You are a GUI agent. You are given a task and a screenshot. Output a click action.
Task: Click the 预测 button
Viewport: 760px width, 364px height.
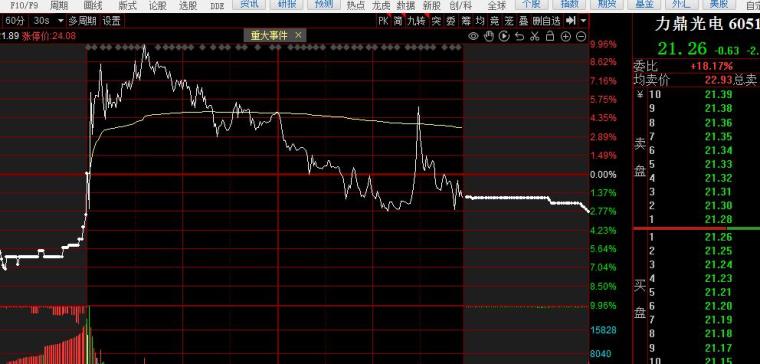pyautogui.click(x=323, y=4)
